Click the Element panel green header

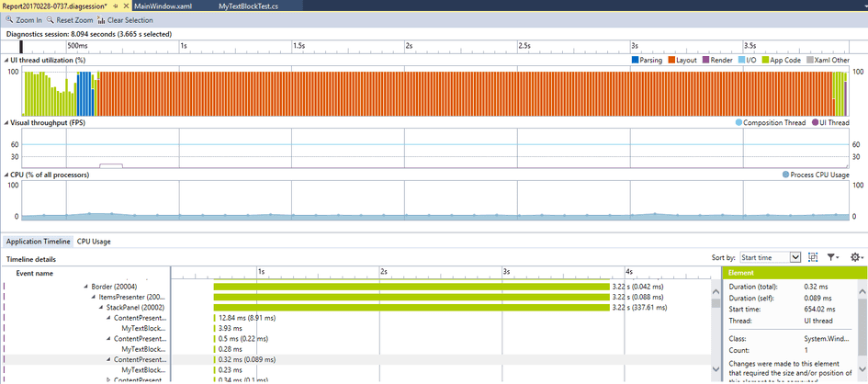795,273
